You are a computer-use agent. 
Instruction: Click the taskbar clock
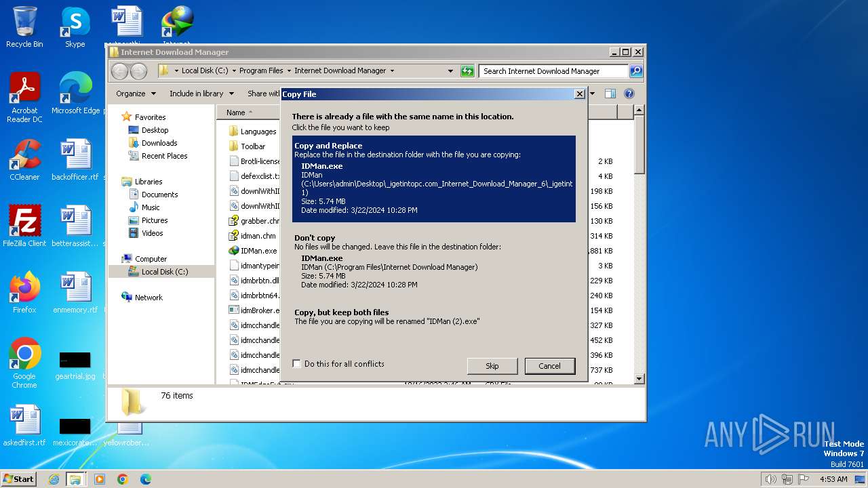click(x=833, y=479)
